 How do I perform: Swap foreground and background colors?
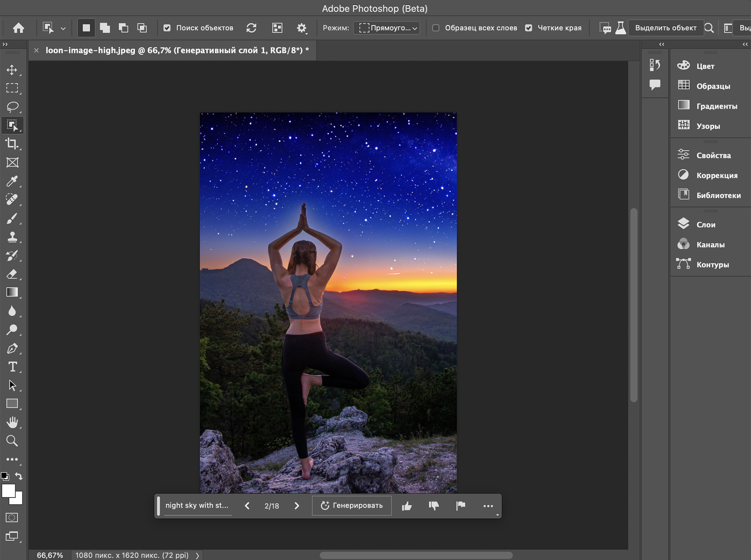tap(19, 476)
